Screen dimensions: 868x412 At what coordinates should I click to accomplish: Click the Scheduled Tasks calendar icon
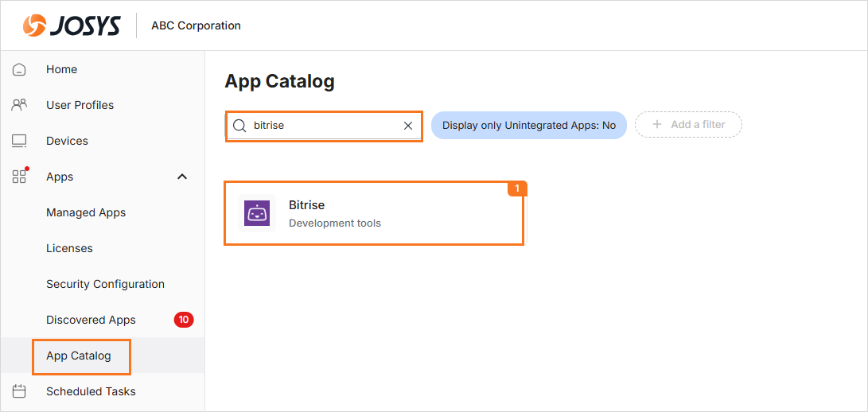point(19,391)
